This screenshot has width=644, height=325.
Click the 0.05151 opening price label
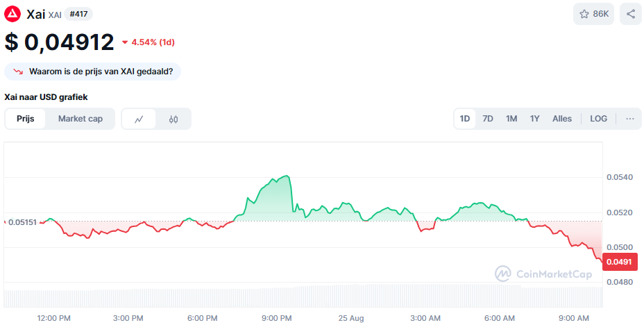[x=22, y=222]
